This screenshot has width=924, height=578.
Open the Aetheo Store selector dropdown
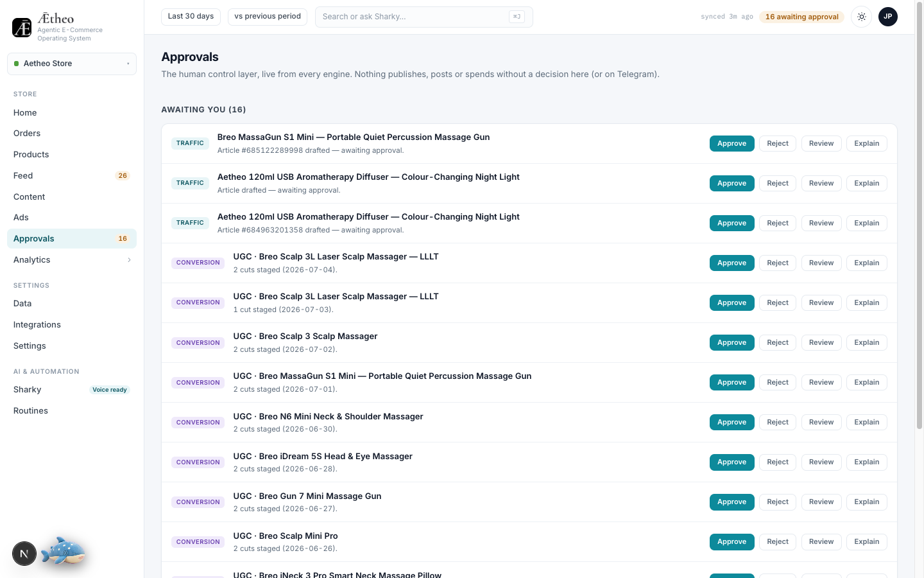[x=72, y=64]
